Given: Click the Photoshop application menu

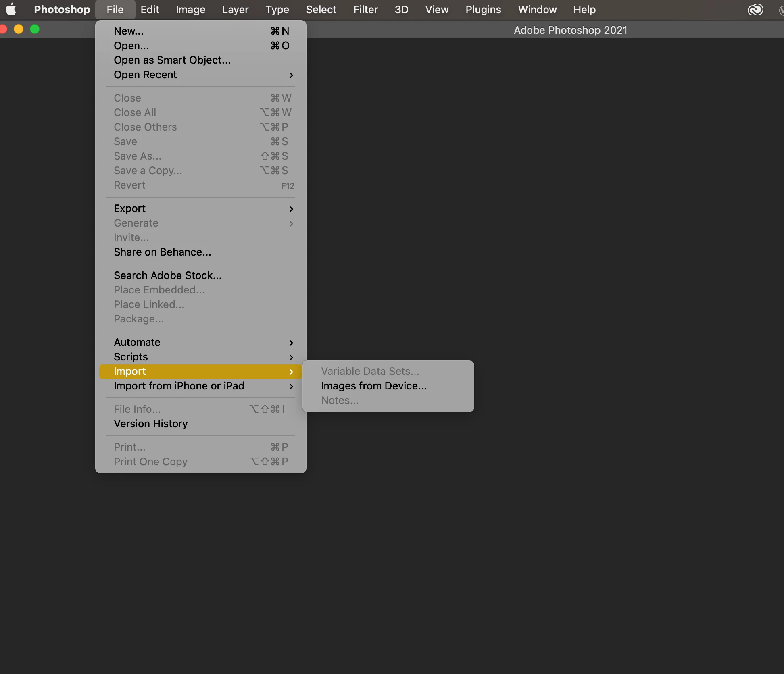Looking at the screenshot, I should point(62,9).
